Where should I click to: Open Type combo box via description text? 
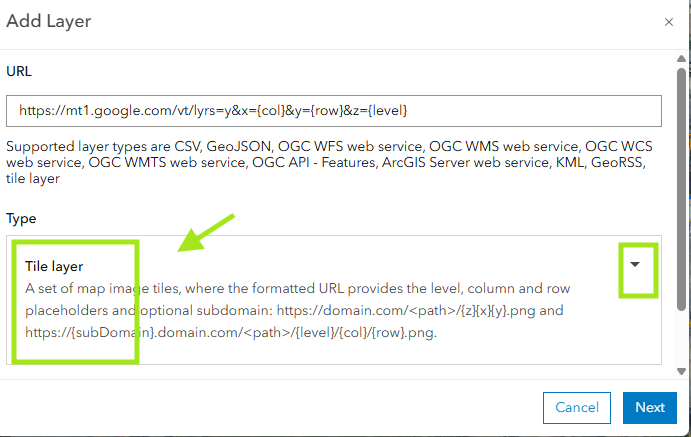(297, 310)
